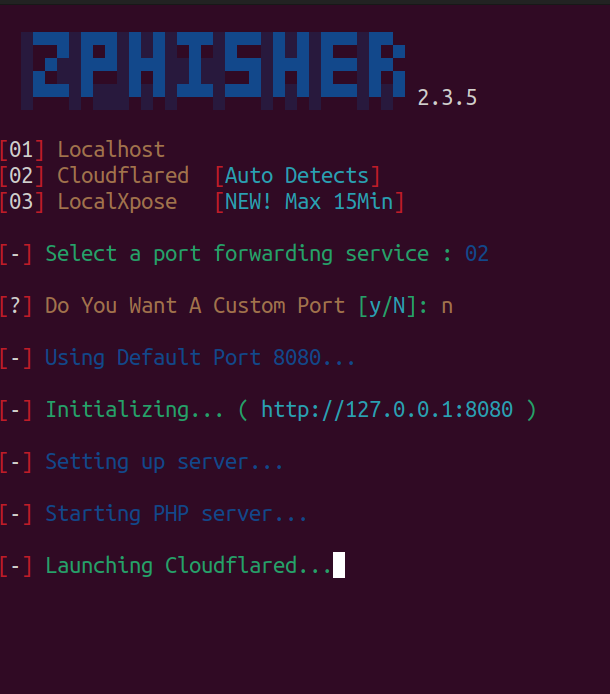
Task: Click the typed answer n
Action: point(447,306)
